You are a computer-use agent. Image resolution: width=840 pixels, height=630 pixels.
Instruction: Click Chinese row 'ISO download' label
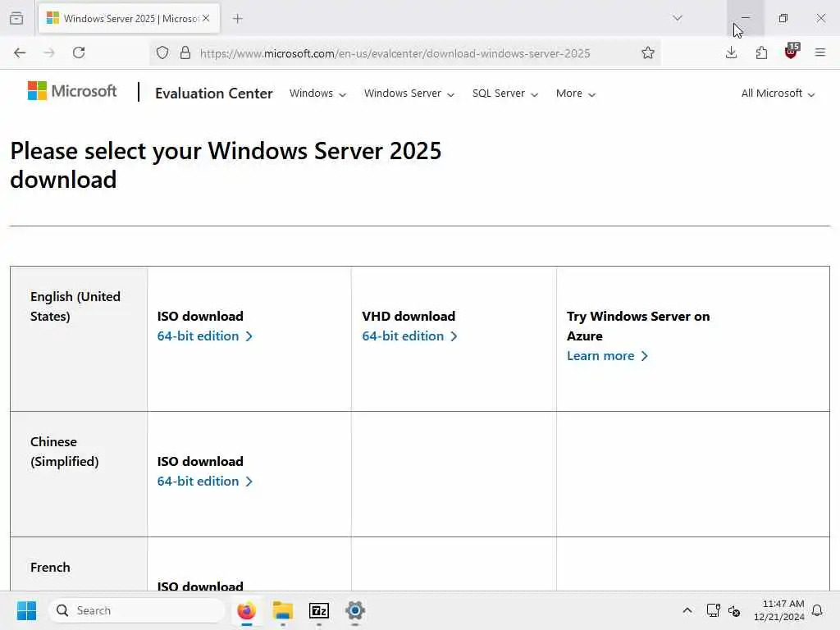coord(200,461)
